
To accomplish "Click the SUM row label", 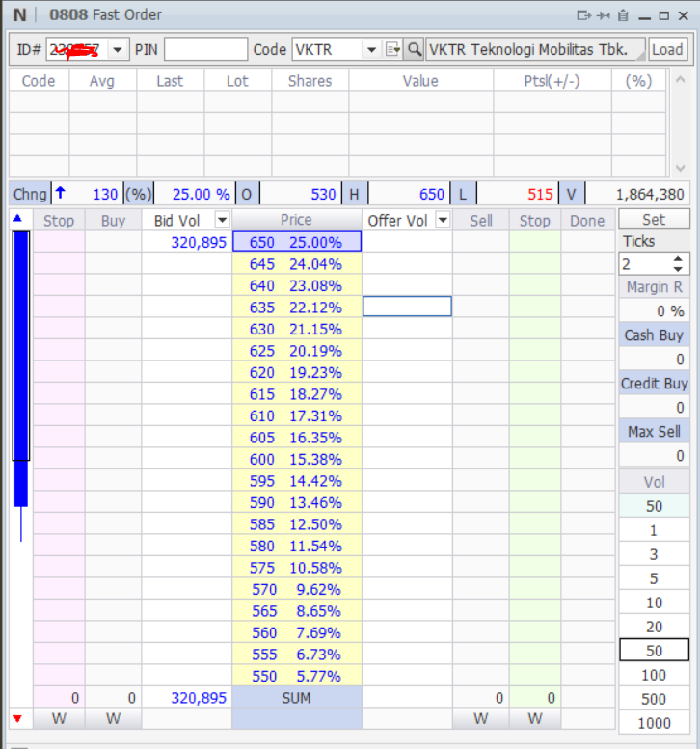I will 296,697.
